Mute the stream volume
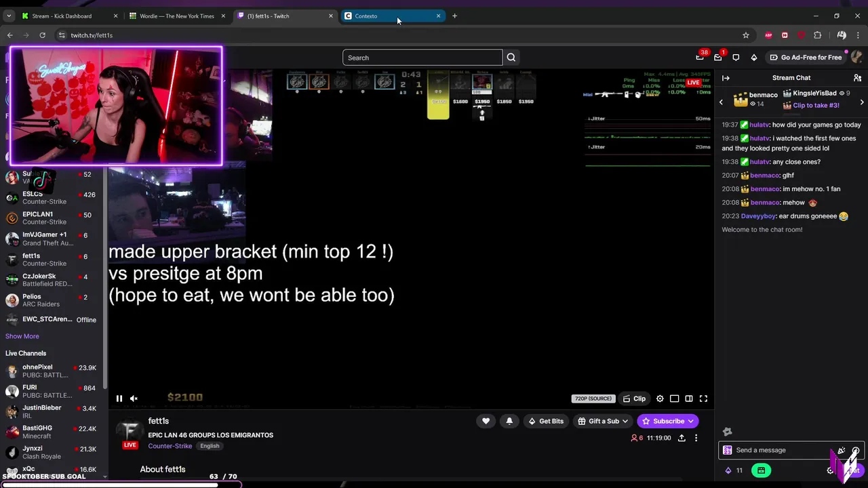Image resolution: width=868 pixels, height=488 pixels. [x=134, y=399]
